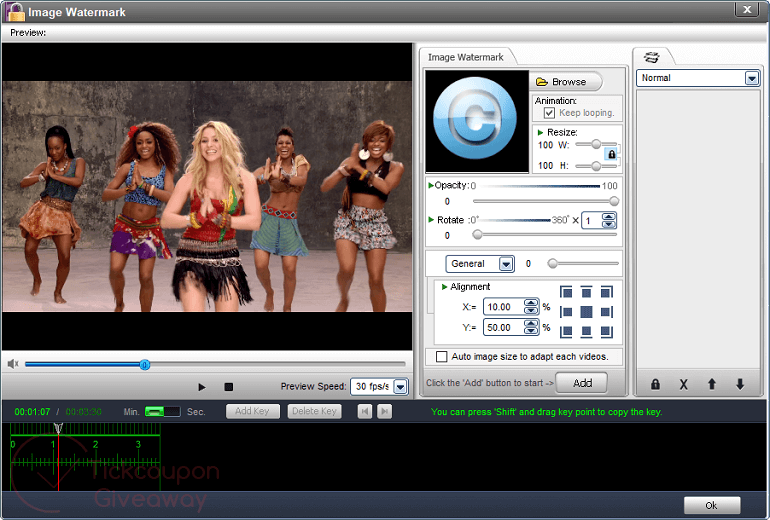
Task: Click the Y position input field
Action: click(x=503, y=328)
